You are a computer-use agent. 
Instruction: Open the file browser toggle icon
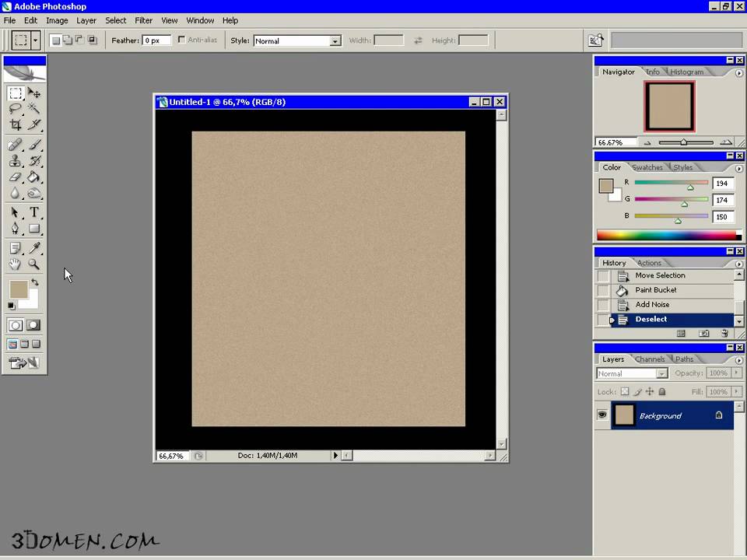coord(595,40)
